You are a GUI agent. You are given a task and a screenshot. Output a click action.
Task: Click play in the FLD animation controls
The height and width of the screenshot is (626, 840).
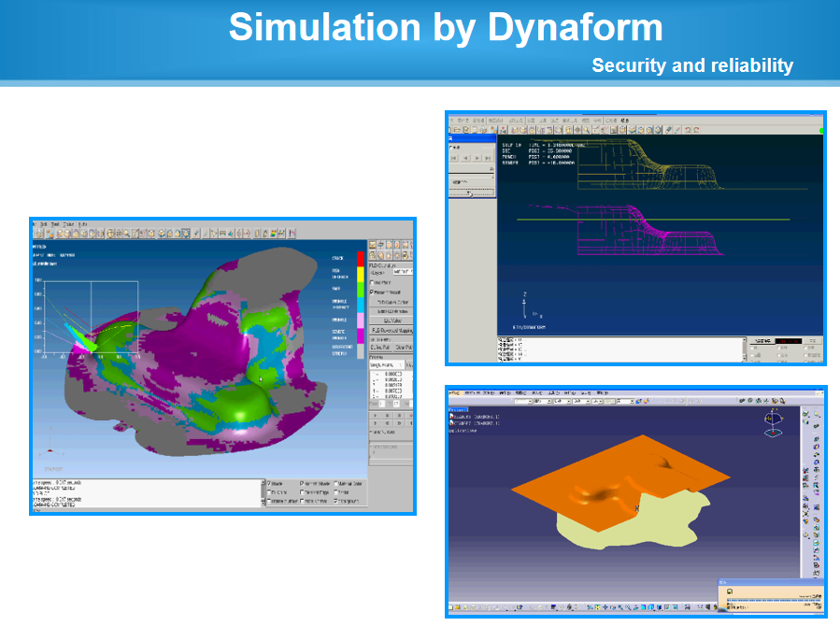[x=375, y=415]
